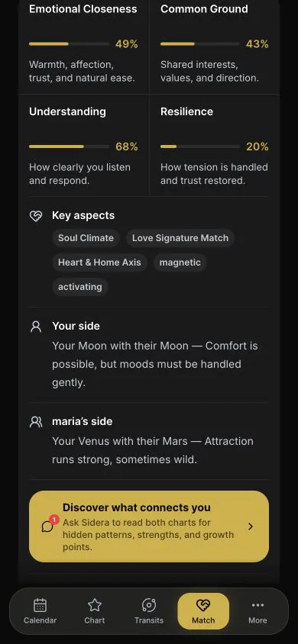Expand Discover what connects you chevron
This screenshot has width=298, height=644.
pos(251,526)
